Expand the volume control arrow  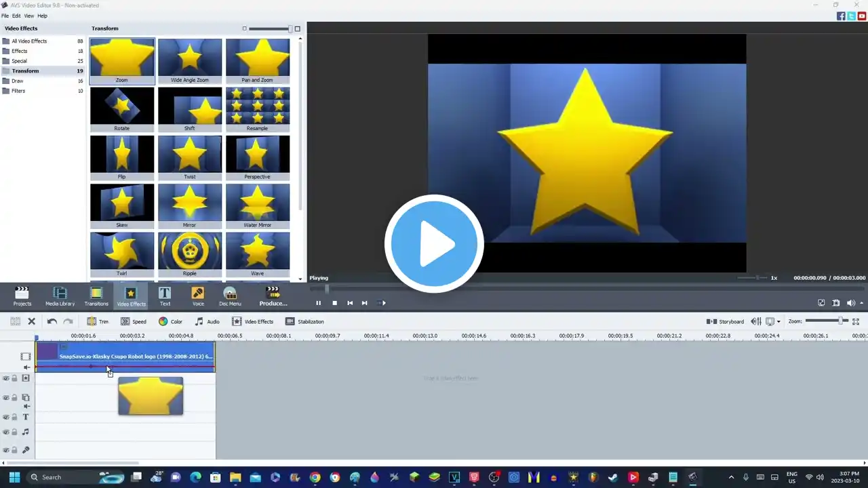click(x=861, y=303)
